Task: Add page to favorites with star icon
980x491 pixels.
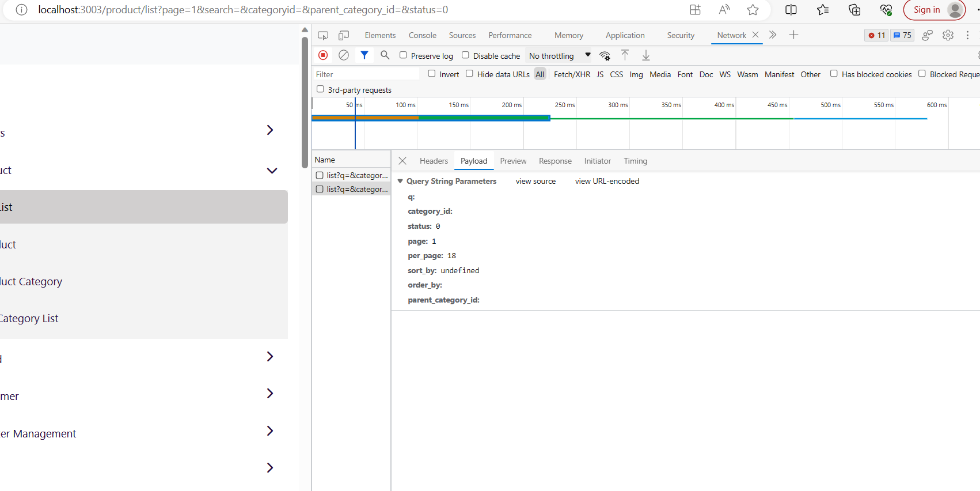Action: [x=753, y=10]
